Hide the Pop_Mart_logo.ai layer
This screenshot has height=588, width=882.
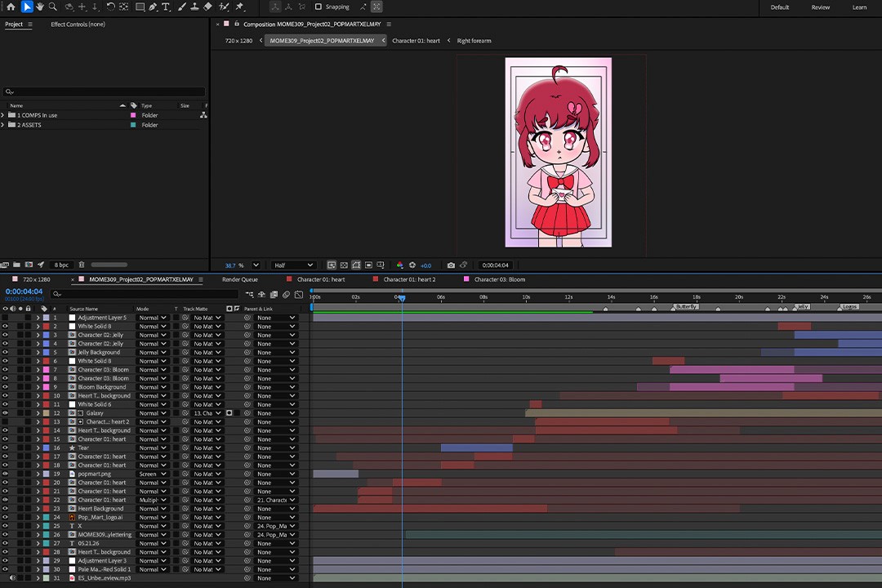[x=5, y=517]
